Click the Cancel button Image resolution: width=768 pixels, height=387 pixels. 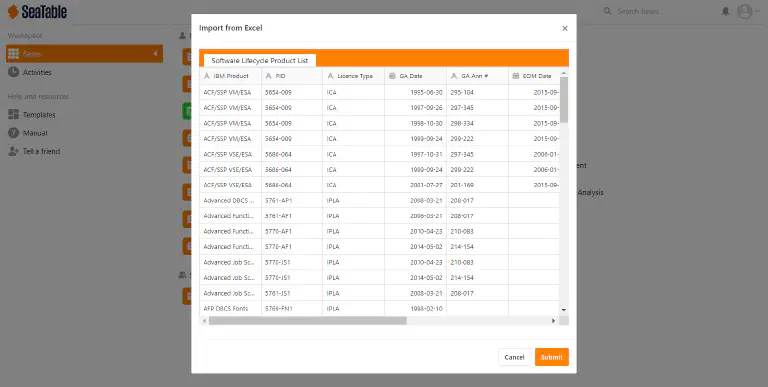point(514,357)
